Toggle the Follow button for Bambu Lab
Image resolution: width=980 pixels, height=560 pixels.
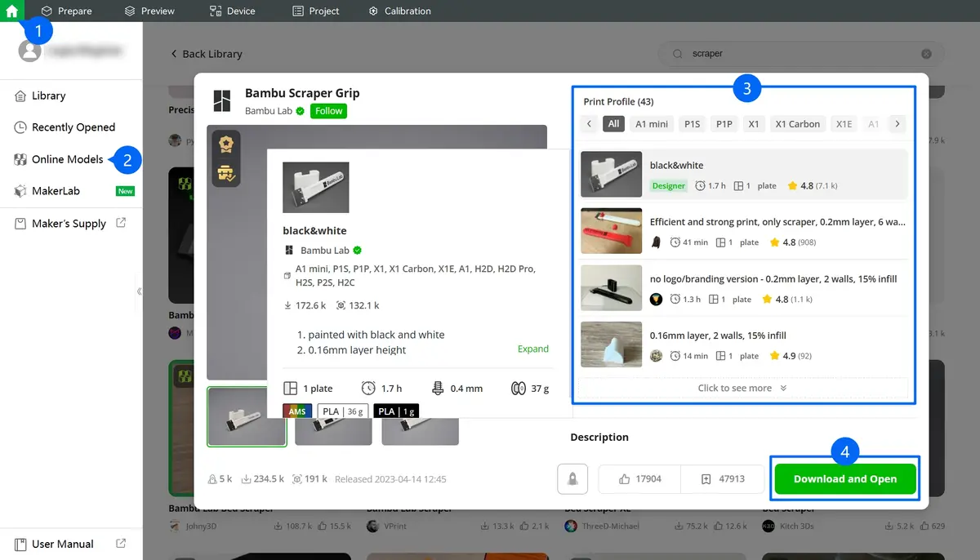pyautogui.click(x=328, y=111)
